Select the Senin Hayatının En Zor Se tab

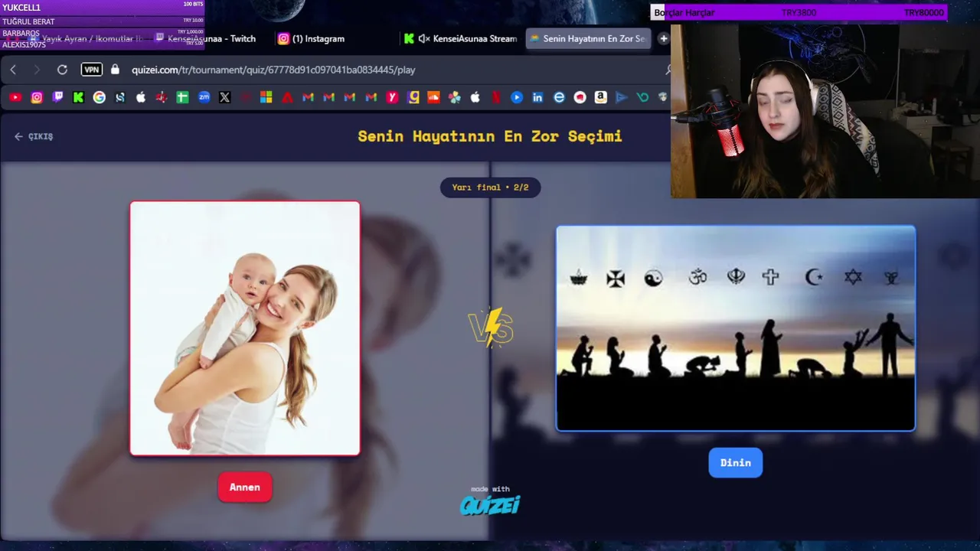tap(588, 38)
